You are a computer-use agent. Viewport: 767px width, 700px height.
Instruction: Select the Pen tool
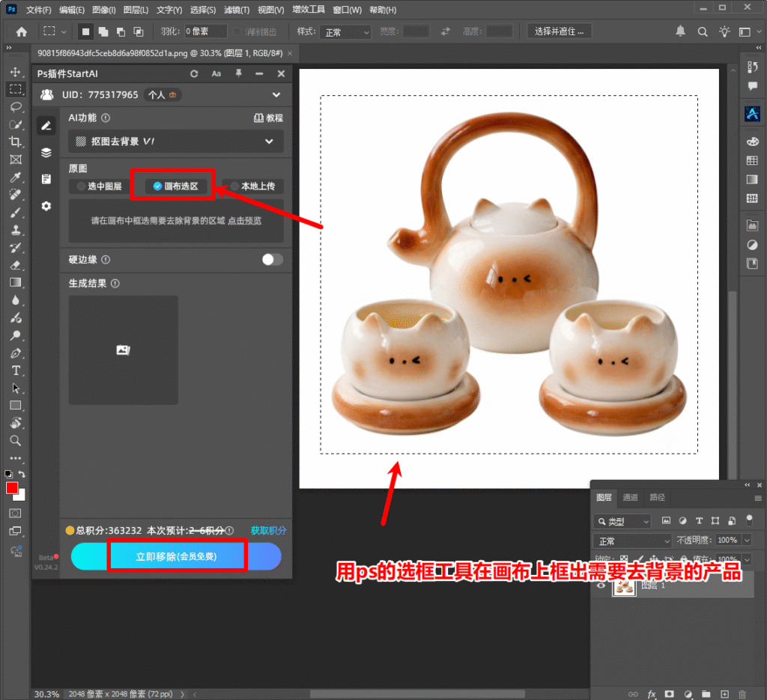coord(15,353)
